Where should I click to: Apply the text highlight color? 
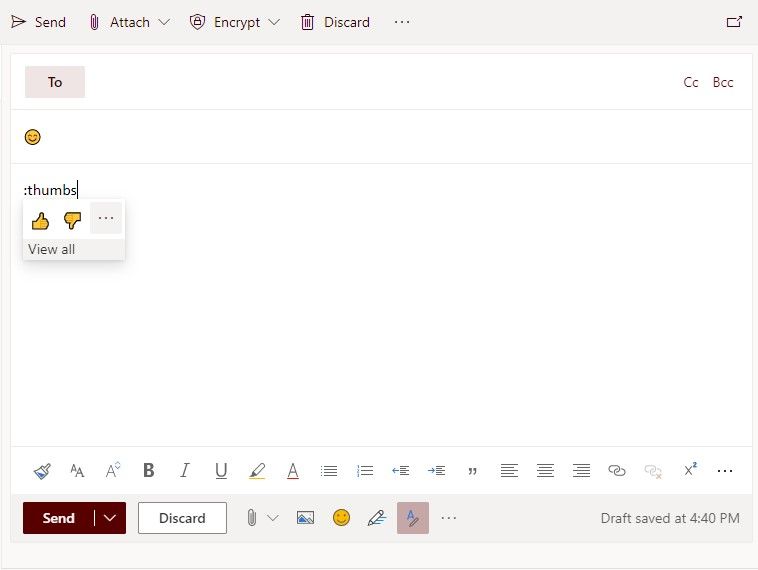point(257,470)
